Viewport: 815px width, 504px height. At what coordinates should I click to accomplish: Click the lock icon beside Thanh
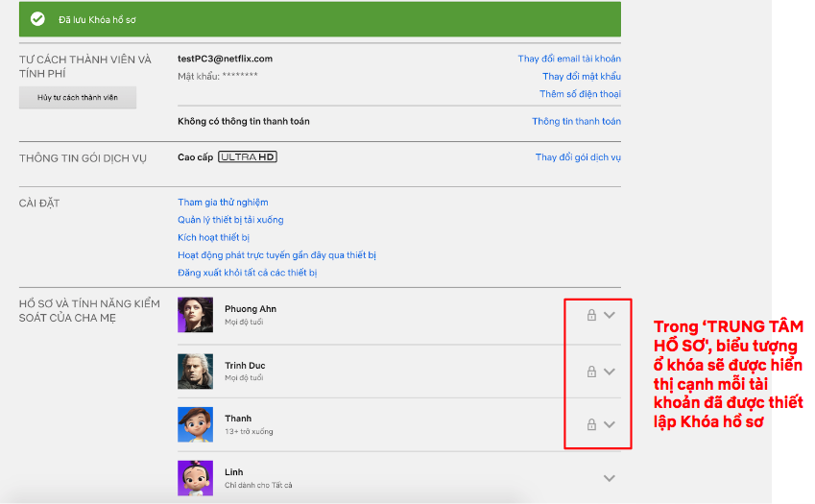pyautogui.click(x=591, y=424)
